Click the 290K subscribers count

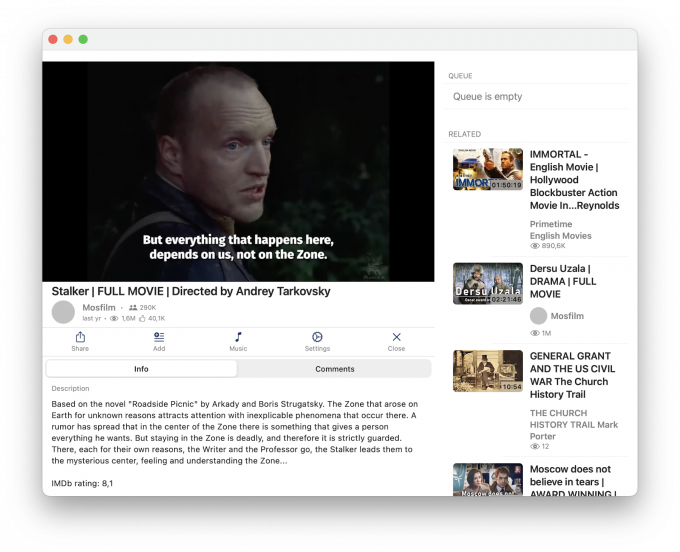click(147, 307)
